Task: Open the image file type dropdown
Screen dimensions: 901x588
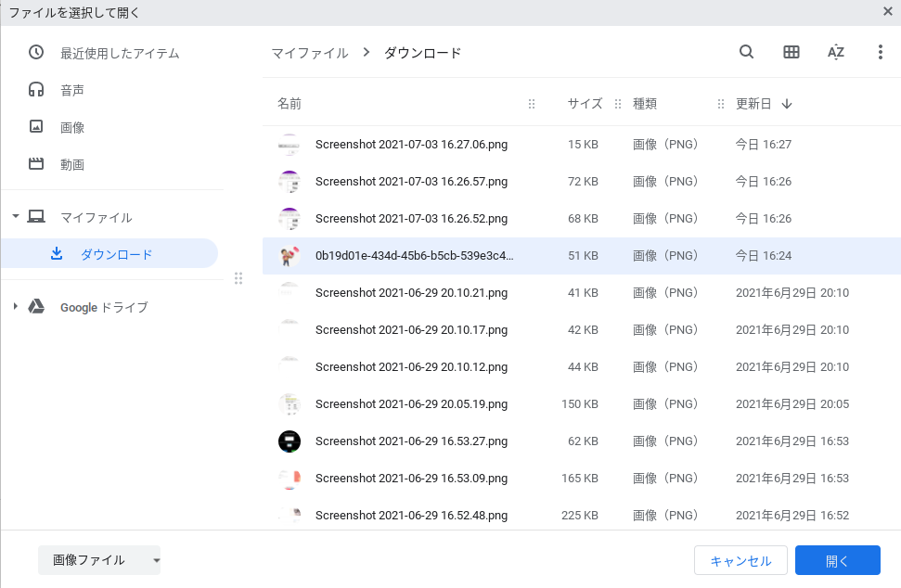Action: (99, 560)
